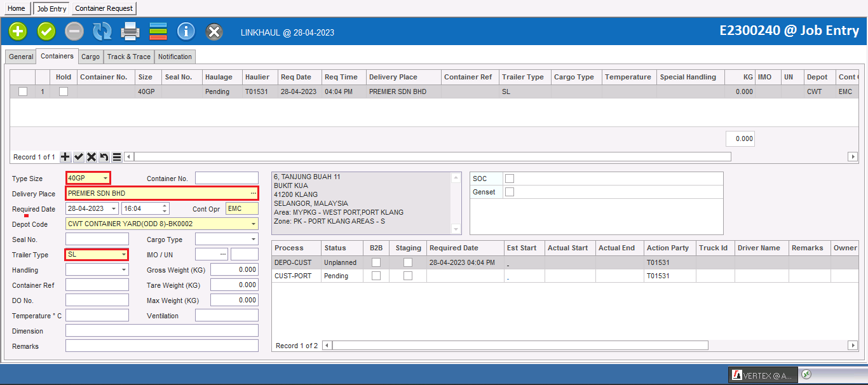Click the grey X Close icon
The image size is (868, 385).
click(x=214, y=31)
